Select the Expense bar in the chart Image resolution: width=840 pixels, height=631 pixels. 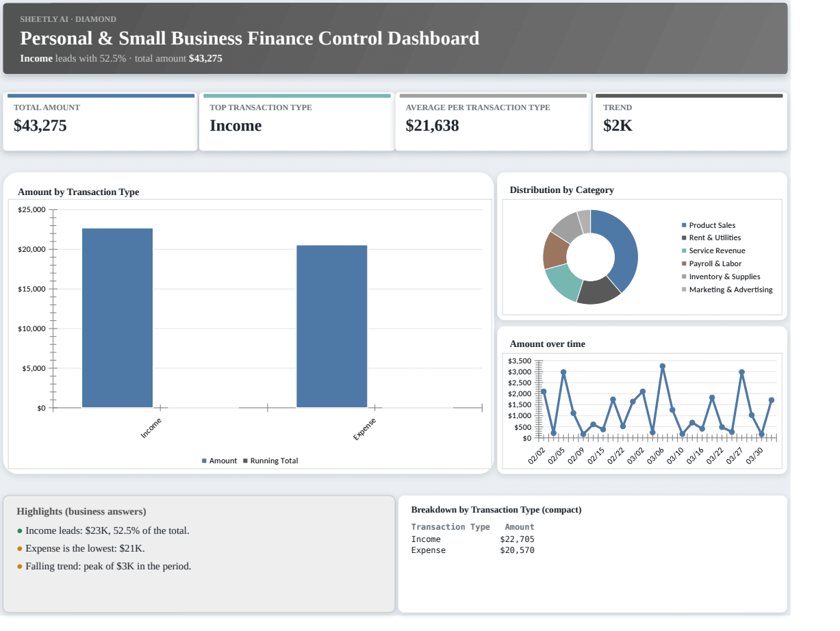[331, 326]
